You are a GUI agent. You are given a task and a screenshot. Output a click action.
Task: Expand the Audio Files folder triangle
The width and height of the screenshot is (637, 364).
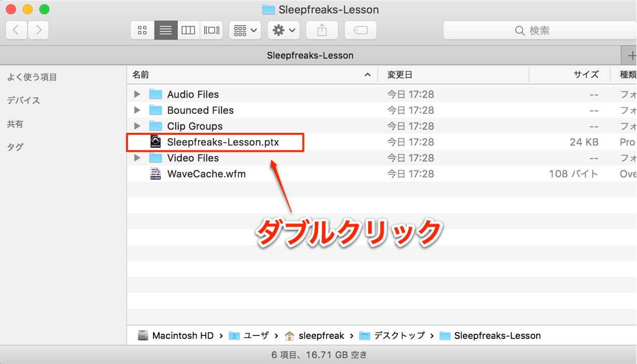pos(137,94)
